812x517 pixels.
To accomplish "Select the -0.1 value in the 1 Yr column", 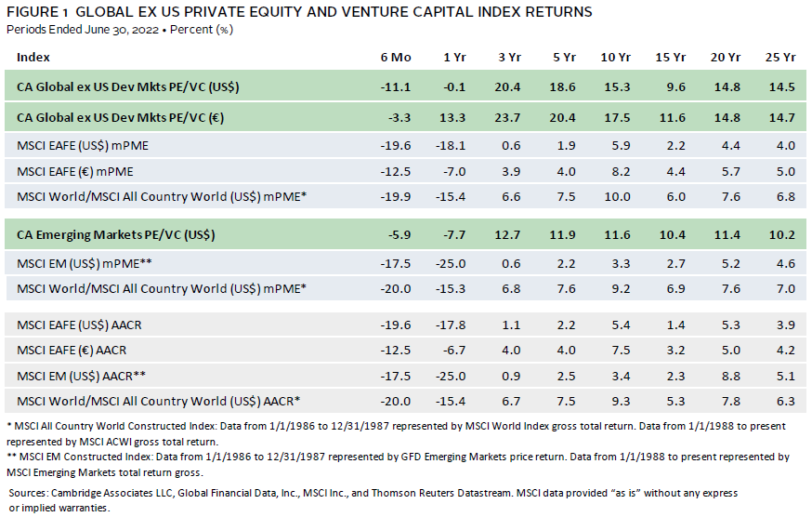I will 454,87.
